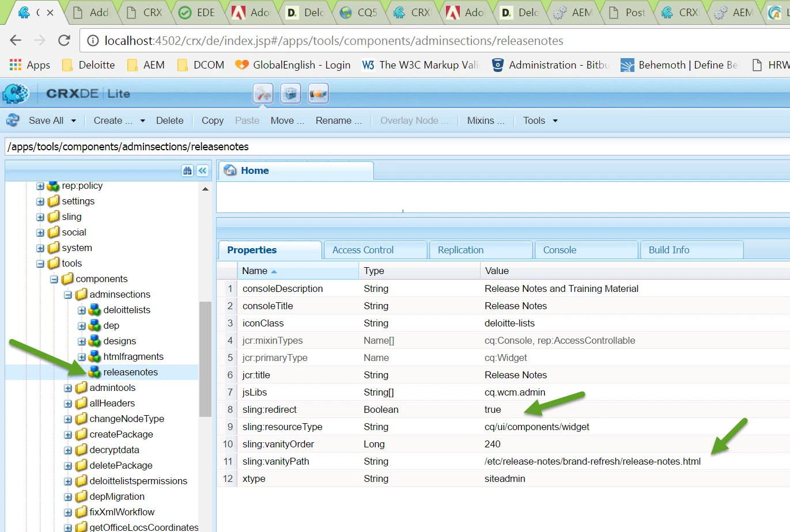790x532 pixels.
Task: Switch to the Access Control tab
Action: [x=376, y=250]
